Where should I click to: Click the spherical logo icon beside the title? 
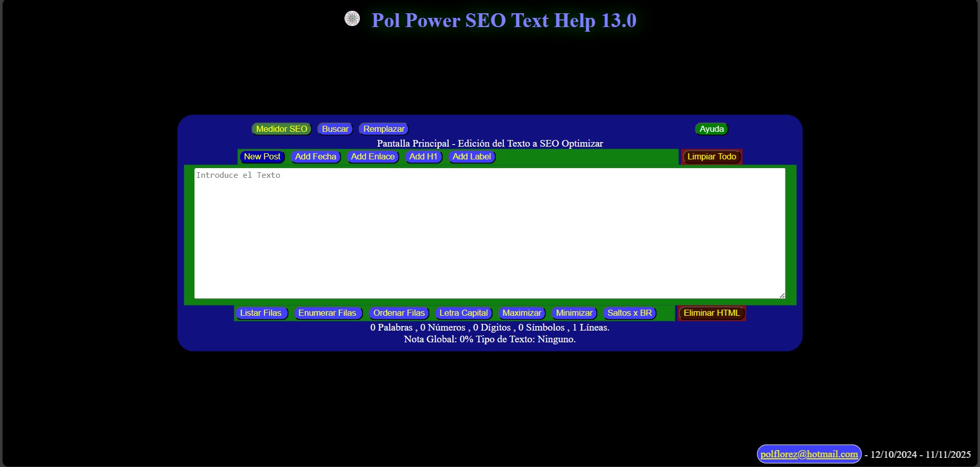click(x=352, y=18)
